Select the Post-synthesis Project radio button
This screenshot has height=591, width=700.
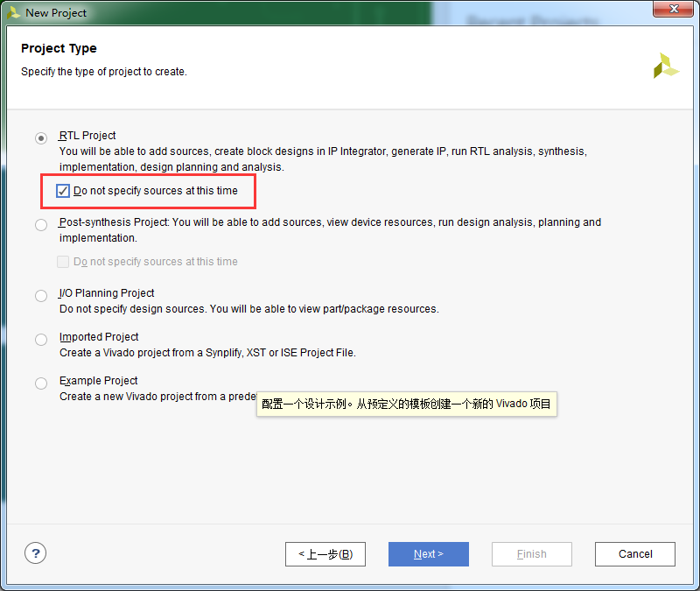pyautogui.click(x=41, y=225)
